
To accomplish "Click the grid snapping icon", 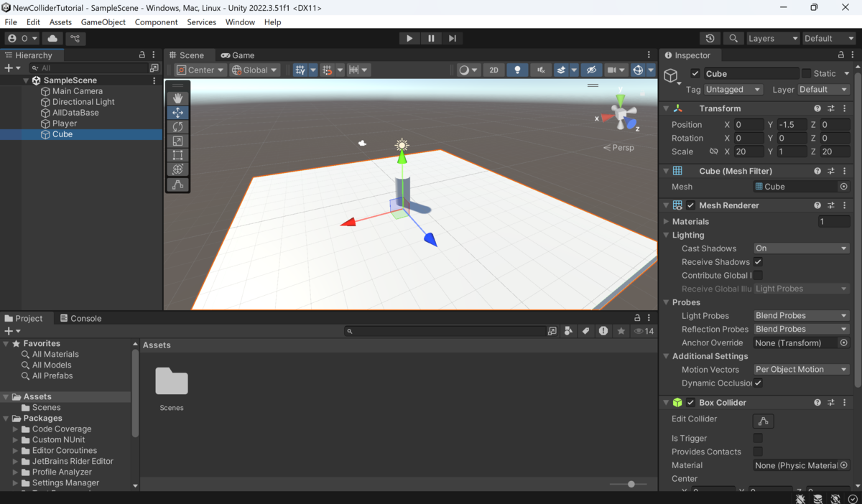I will pos(328,70).
